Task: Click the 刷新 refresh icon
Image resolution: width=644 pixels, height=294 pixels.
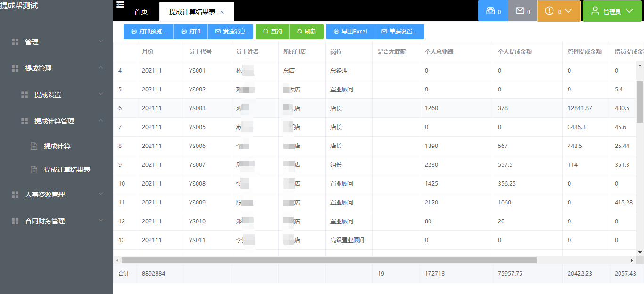Action: 307,32
